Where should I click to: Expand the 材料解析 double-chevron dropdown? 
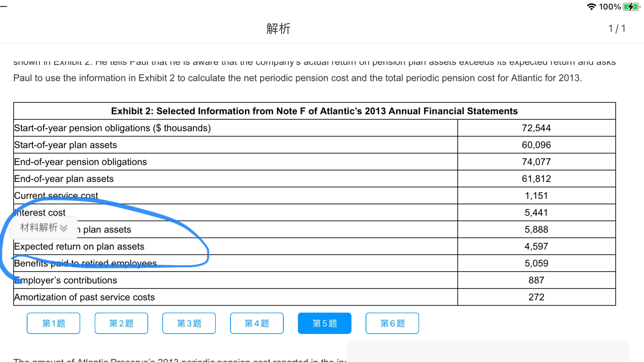(64, 228)
